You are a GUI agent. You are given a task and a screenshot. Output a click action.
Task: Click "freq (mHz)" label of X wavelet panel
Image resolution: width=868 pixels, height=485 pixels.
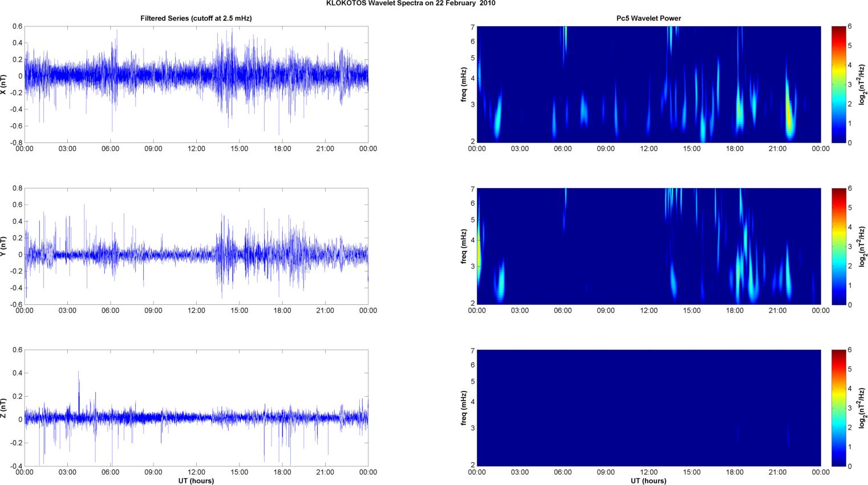pyautogui.click(x=464, y=84)
